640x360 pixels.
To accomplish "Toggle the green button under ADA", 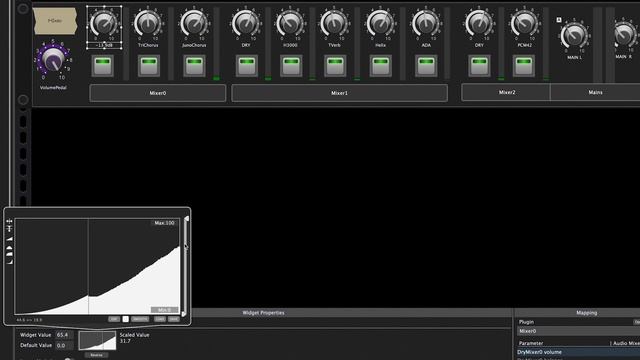I will pos(426,65).
